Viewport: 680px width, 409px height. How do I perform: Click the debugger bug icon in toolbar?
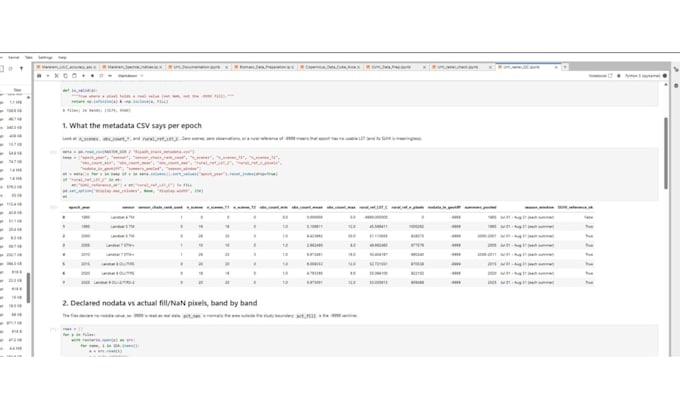click(x=619, y=76)
